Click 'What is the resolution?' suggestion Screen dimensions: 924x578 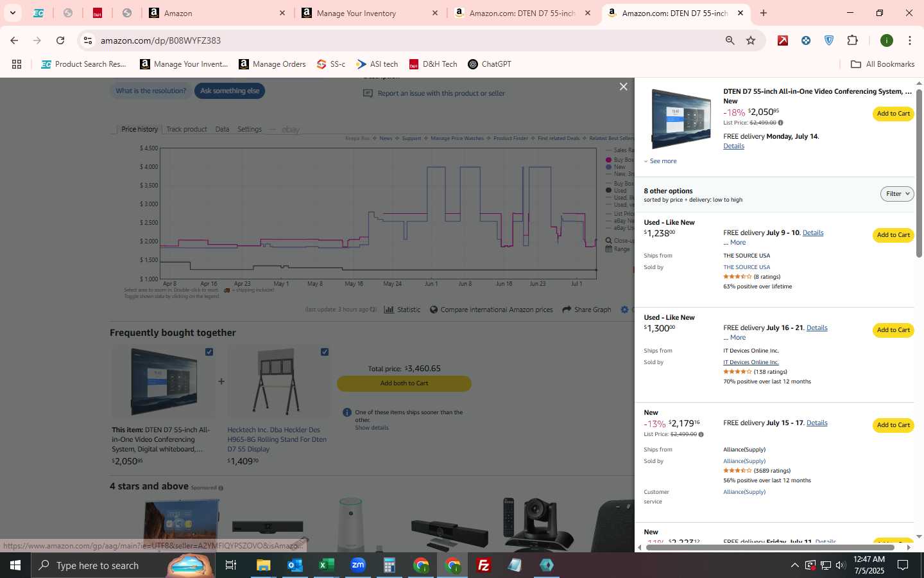click(x=151, y=91)
